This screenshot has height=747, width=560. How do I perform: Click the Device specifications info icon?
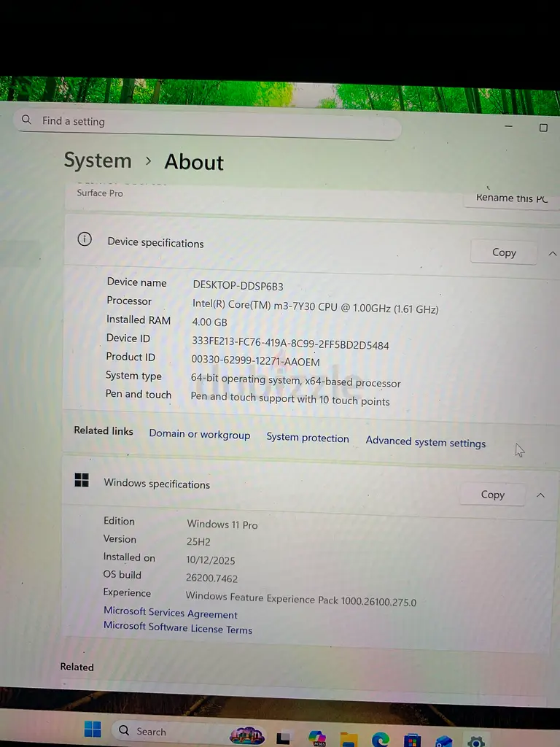85,239
